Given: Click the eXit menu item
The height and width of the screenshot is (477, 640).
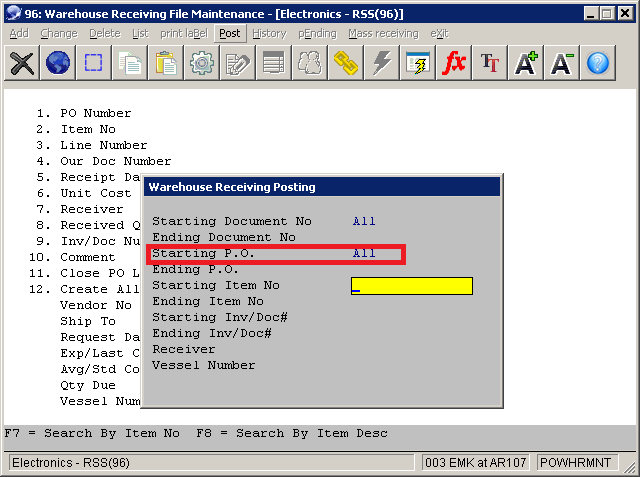Looking at the screenshot, I should [x=439, y=33].
